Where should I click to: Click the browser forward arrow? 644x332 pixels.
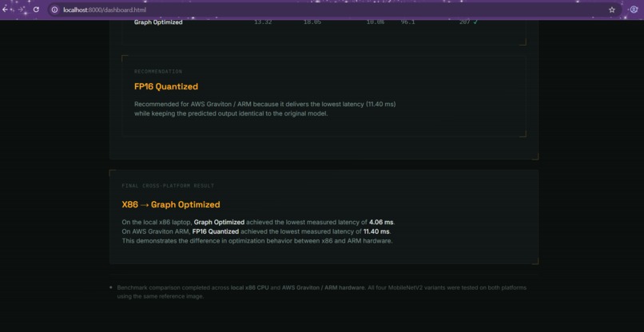21,10
